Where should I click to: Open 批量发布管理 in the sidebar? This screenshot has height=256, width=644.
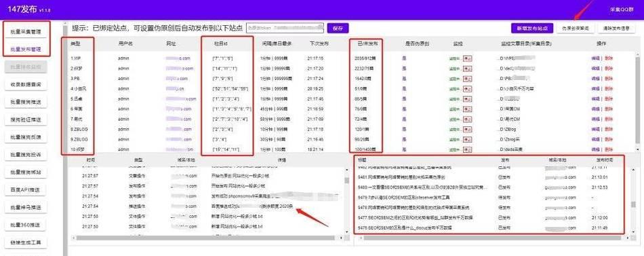click(26, 49)
